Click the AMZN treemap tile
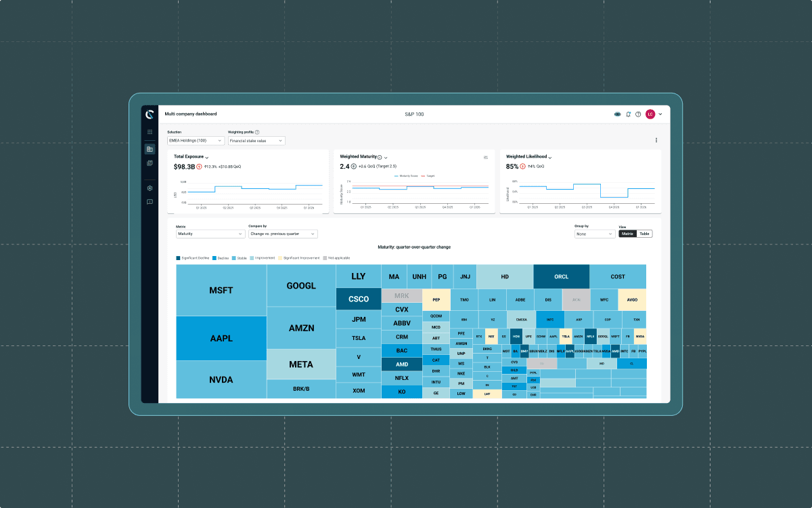 coord(301,328)
